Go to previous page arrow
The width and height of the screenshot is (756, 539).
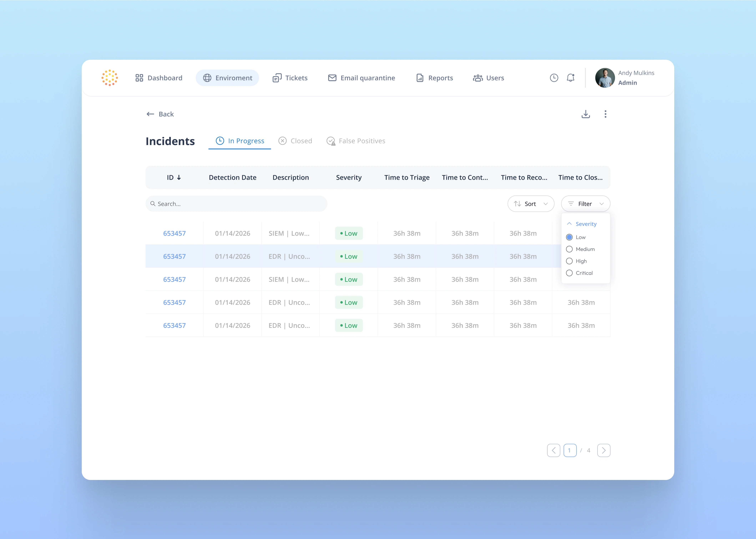(553, 450)
